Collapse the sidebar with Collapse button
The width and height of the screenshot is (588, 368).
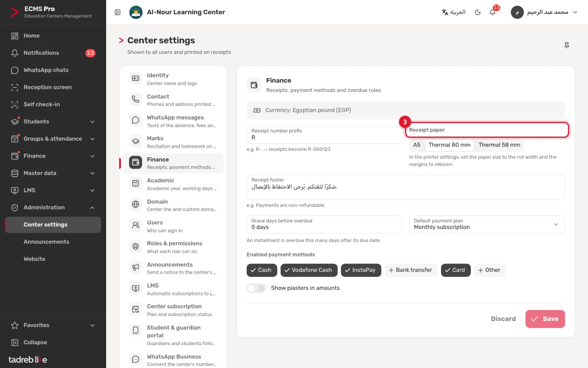53,342
